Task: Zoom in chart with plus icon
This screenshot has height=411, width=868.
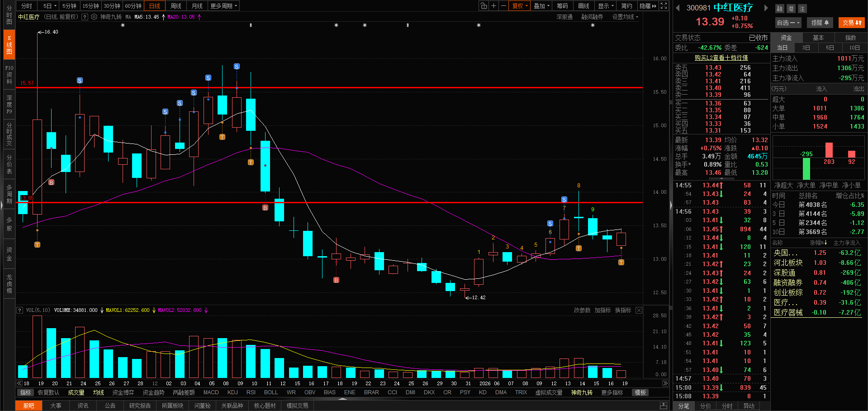Action: coord(493,6)
